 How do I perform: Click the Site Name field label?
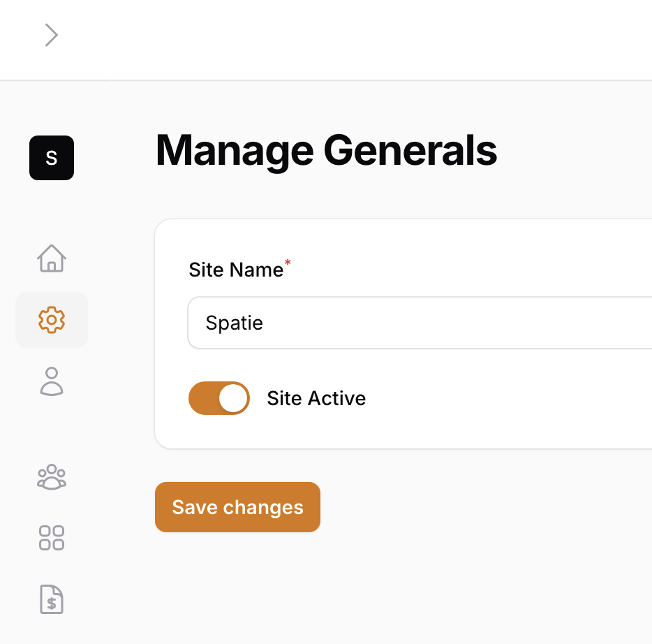point(236,270)
